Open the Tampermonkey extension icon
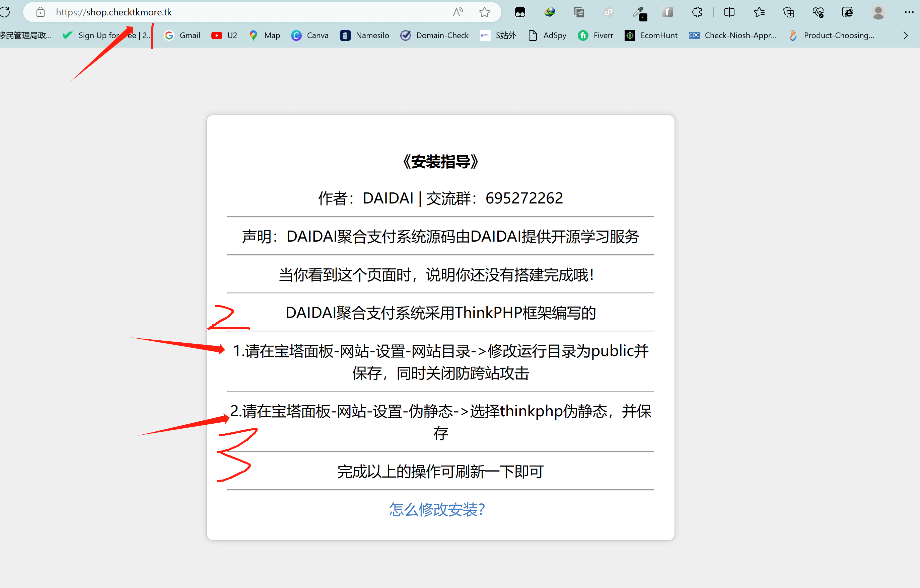920x588 pixels. [520, 12]
